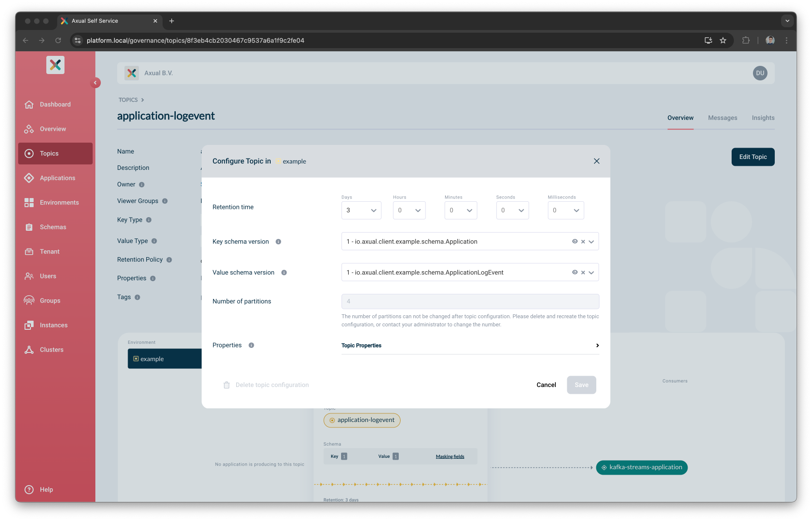Open Groups in the sidebar

(55, 301)
